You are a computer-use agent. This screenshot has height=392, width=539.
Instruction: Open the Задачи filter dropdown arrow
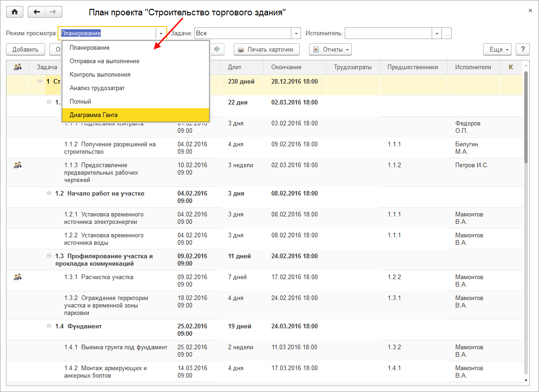point(296,33)
